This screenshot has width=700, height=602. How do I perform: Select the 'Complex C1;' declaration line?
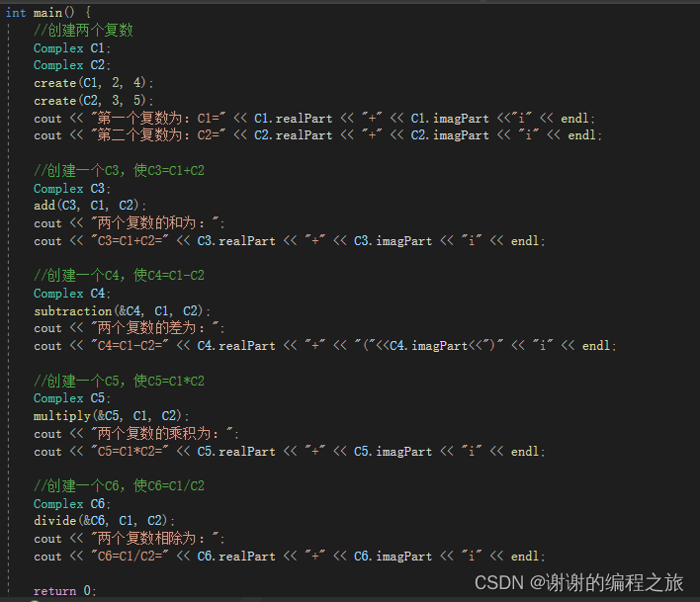click(72, 47)
